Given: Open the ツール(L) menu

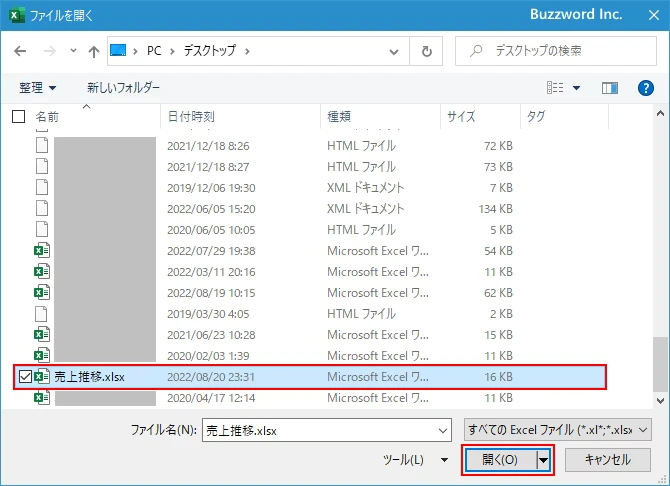Looking at the screenshot, I should 415,460.
